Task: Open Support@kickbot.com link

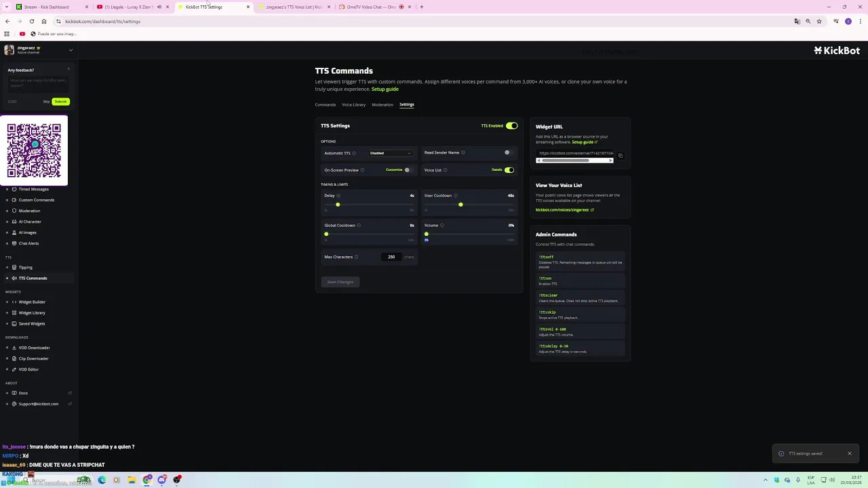Action: coord(41,404)
